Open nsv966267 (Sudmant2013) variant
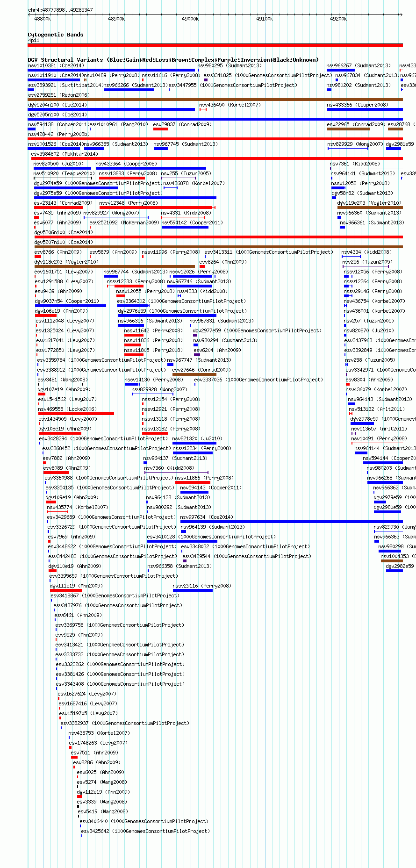This screenshot has width=416, height=868. [359, 65]
